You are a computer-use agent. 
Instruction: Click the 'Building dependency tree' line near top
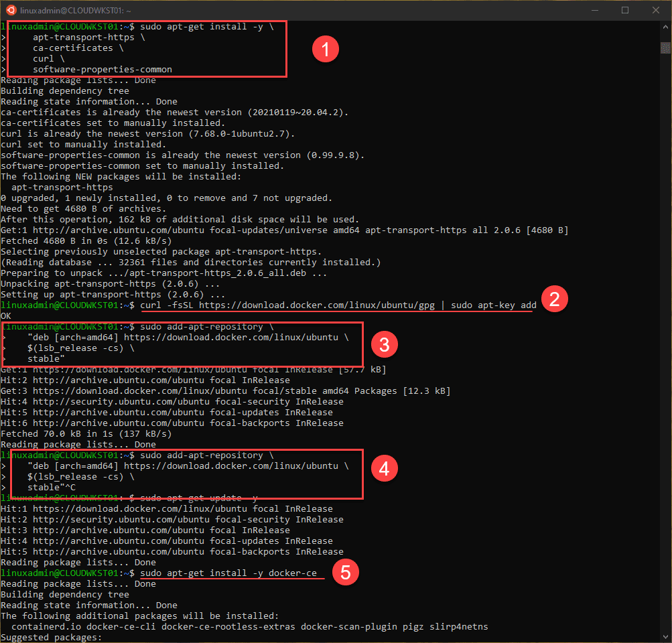point(65,91)
